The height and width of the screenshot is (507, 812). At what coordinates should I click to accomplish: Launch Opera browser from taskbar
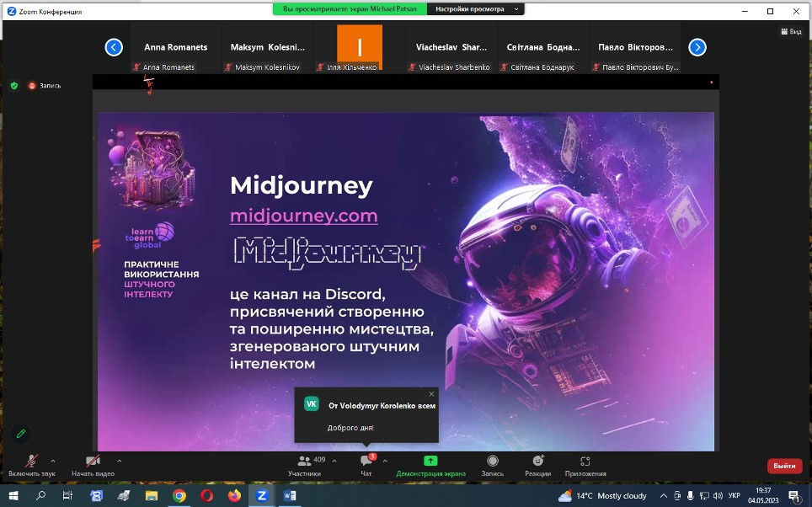click(x=206, y=495)
